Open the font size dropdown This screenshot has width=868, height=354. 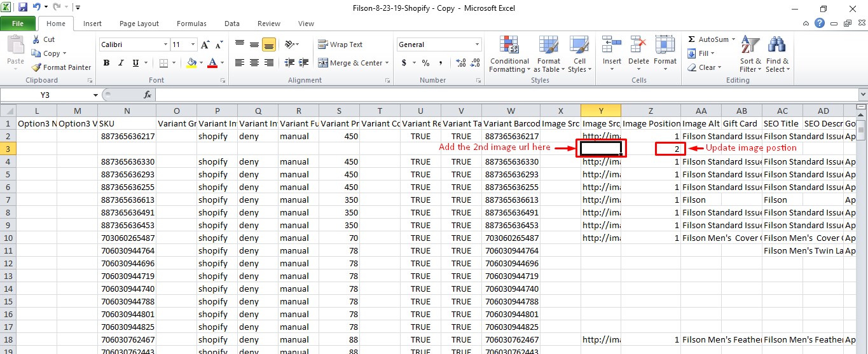pos(195,44)
